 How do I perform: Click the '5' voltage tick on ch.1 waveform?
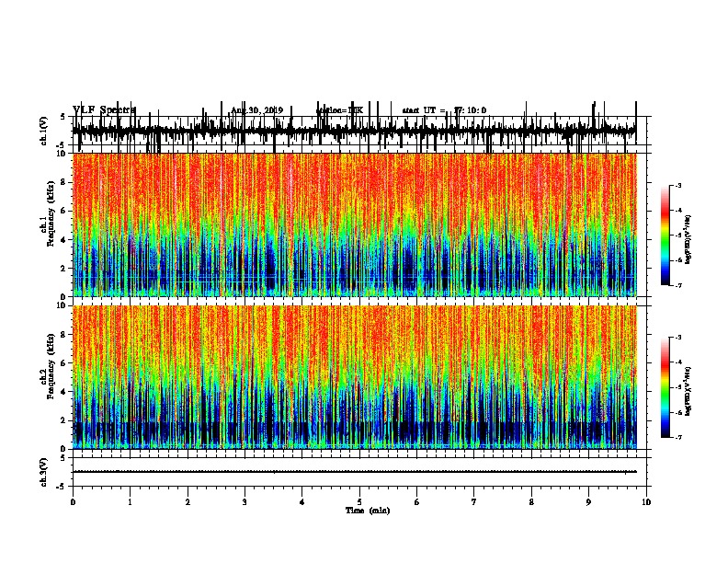point(63,117)
